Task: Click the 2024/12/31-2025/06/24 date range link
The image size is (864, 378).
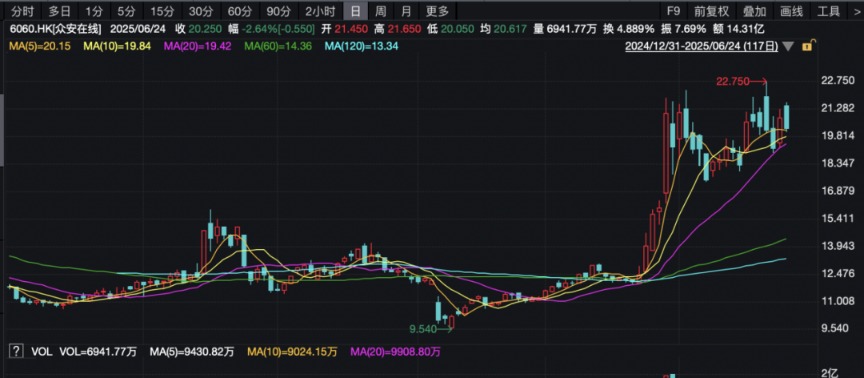Action: point(701,47)
